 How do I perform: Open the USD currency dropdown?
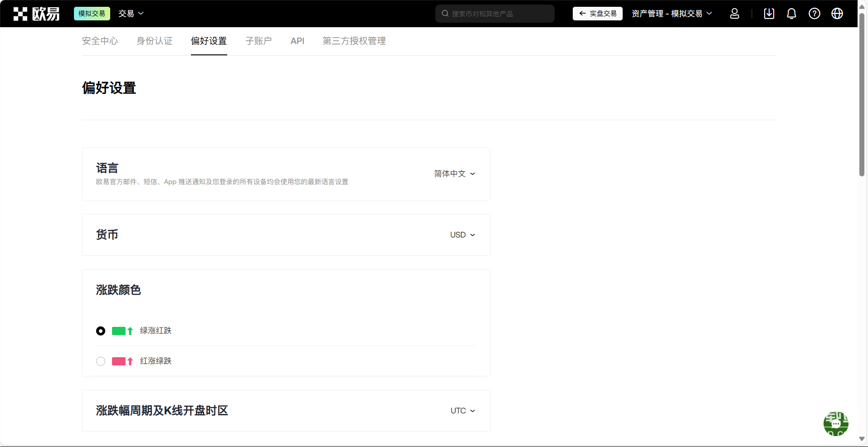(462, 235)
